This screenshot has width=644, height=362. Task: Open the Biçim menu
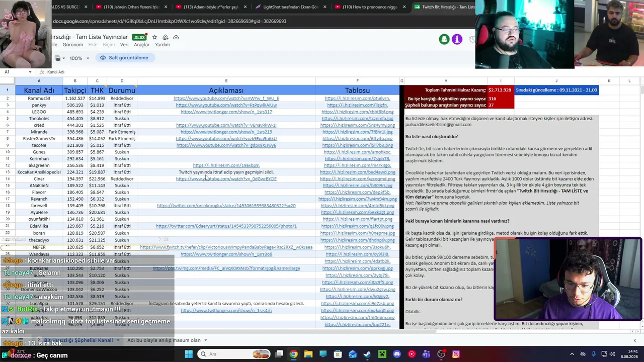pos(109,45)
